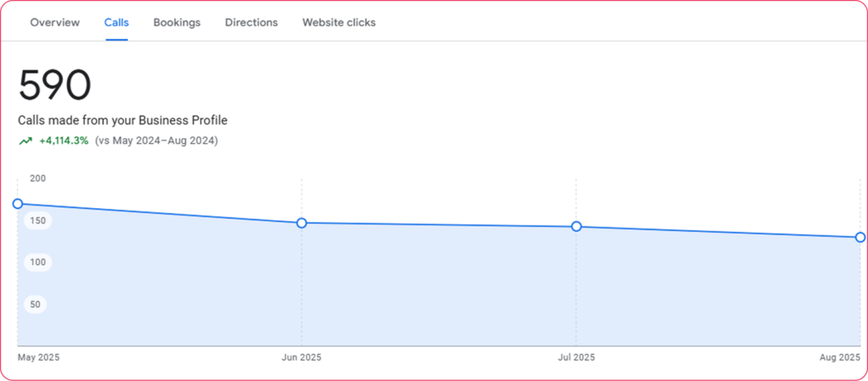Click the 590 total calls number
Screen dimensions: 868x381
tap(55, 86)
